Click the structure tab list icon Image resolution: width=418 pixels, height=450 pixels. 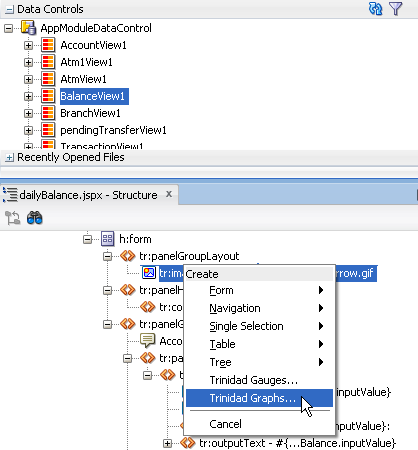click(10, 195)
